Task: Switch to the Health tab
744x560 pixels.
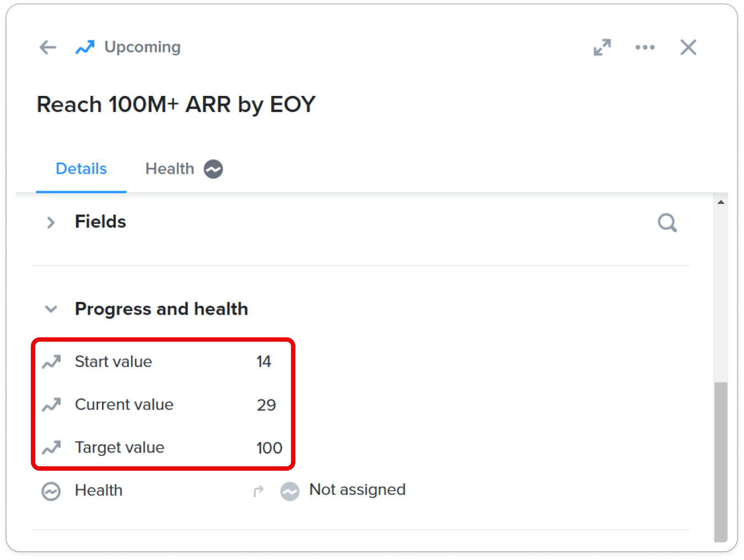Action: click(x=169, y=169)
